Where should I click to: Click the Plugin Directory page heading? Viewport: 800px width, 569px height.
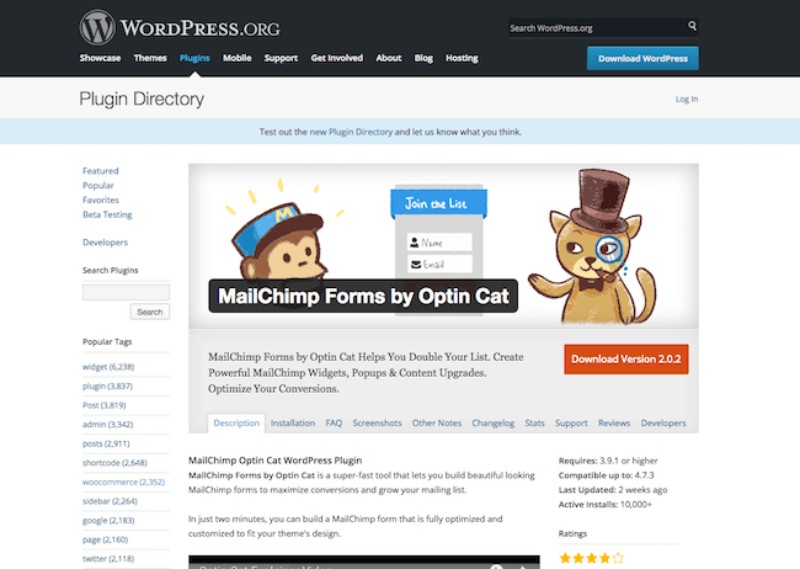(142, 98)
